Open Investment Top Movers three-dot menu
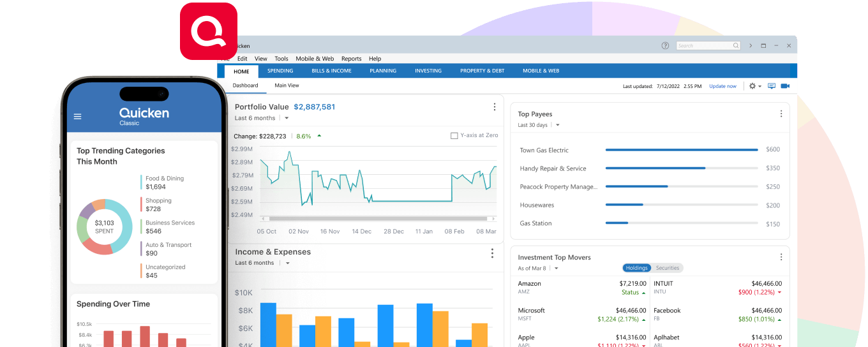868x347 pixels. (781, 257)
